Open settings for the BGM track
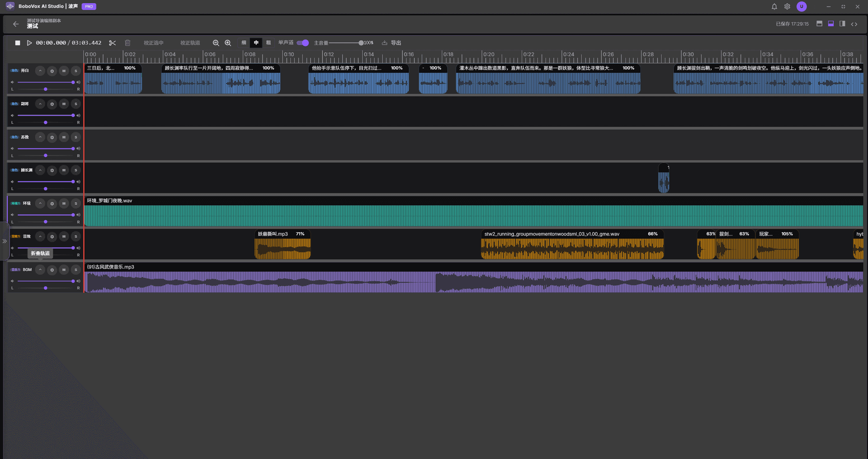 (x=52, y=270)
